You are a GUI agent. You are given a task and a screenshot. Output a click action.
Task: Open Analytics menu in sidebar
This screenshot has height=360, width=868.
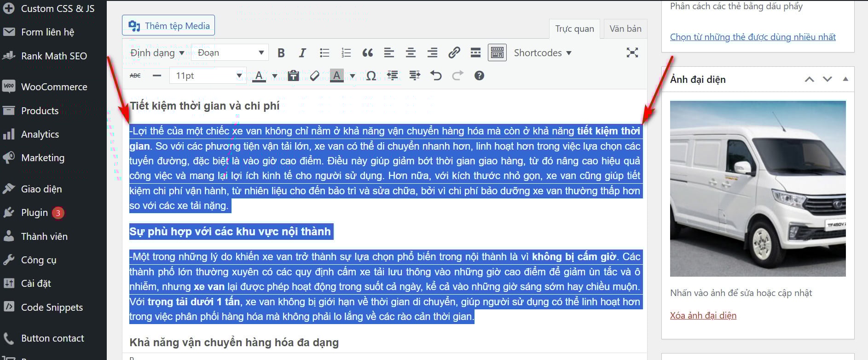53,134
